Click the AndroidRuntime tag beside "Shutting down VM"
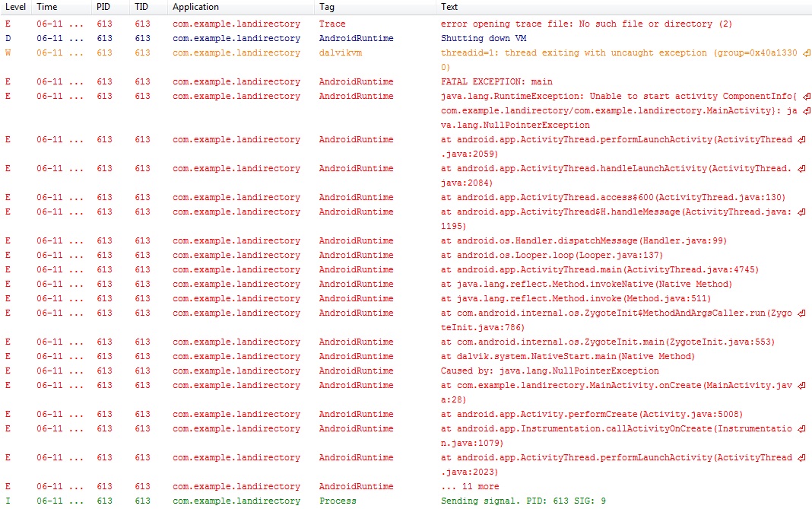The width and height of the screenshot is (812, 509). point(357,38)
